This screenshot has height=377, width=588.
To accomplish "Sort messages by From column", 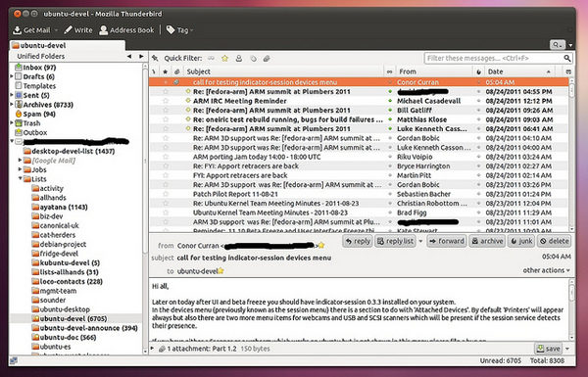I will pyautogui.click(x=434, y=71).
